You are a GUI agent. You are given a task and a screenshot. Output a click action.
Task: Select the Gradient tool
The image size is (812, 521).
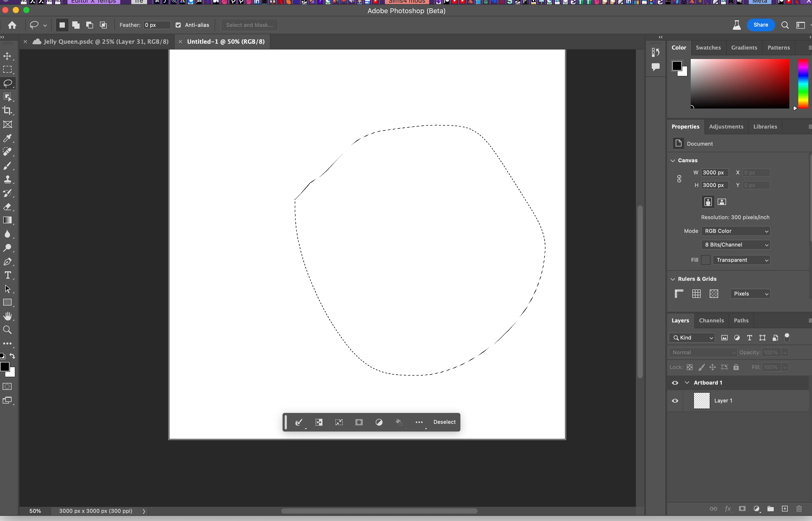point(7,220)
